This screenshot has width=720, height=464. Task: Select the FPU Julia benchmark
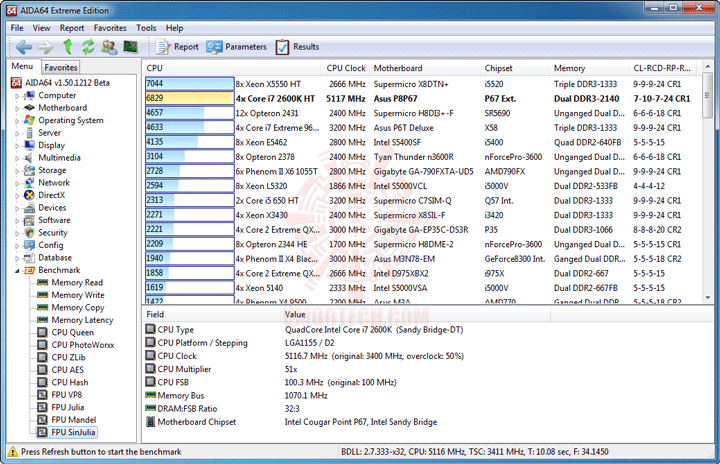pos(68,407)
